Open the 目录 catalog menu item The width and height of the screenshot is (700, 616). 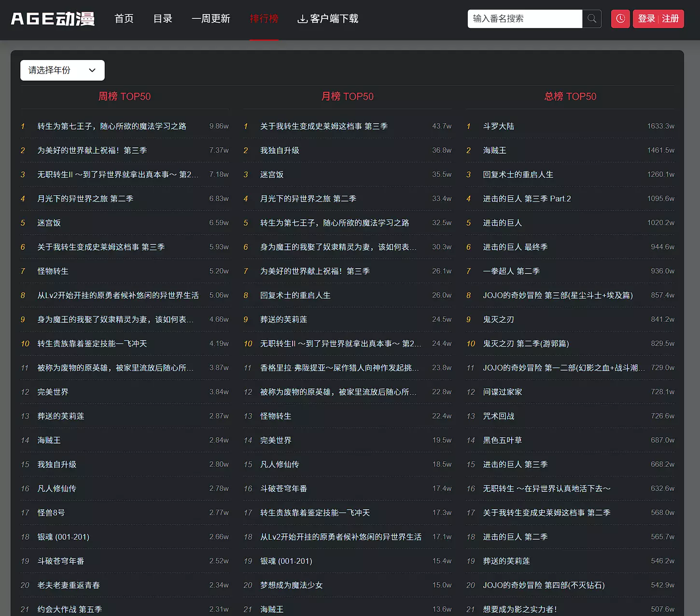coord(163,19)
